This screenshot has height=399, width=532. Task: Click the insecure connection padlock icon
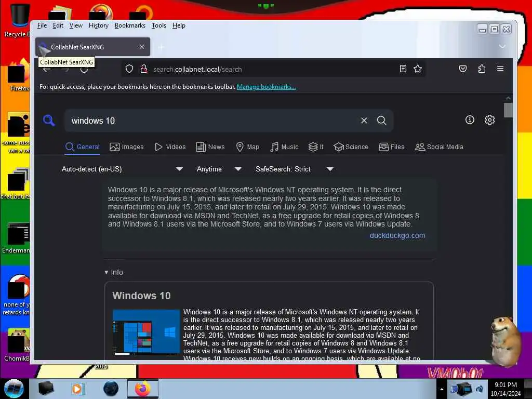coord(143,69)
